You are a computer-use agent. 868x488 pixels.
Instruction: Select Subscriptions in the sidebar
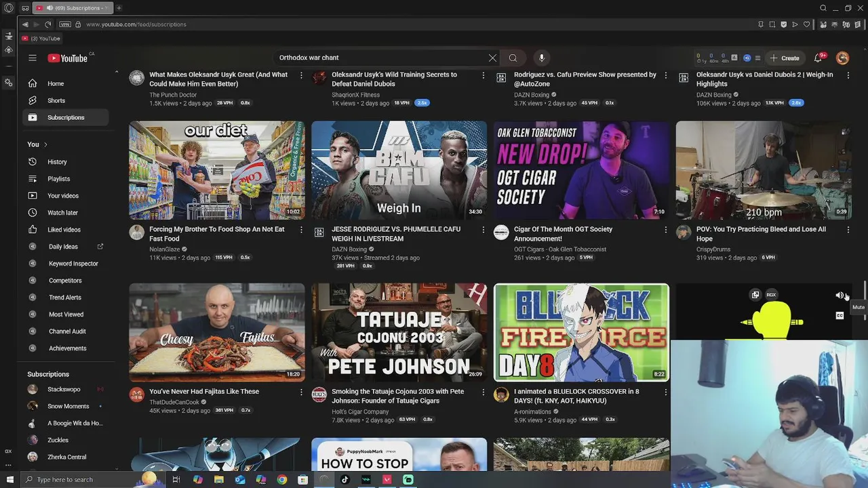[66, 117]
